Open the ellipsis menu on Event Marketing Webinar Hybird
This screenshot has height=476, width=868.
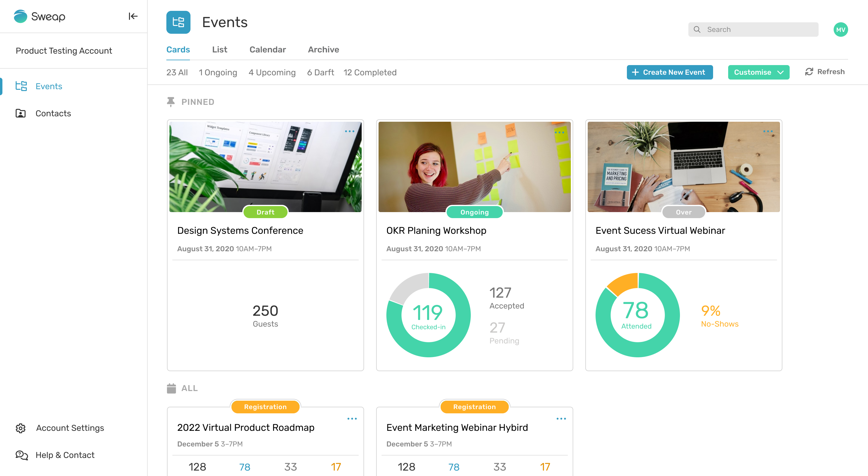pyautogui.click(x=561, y=418)
